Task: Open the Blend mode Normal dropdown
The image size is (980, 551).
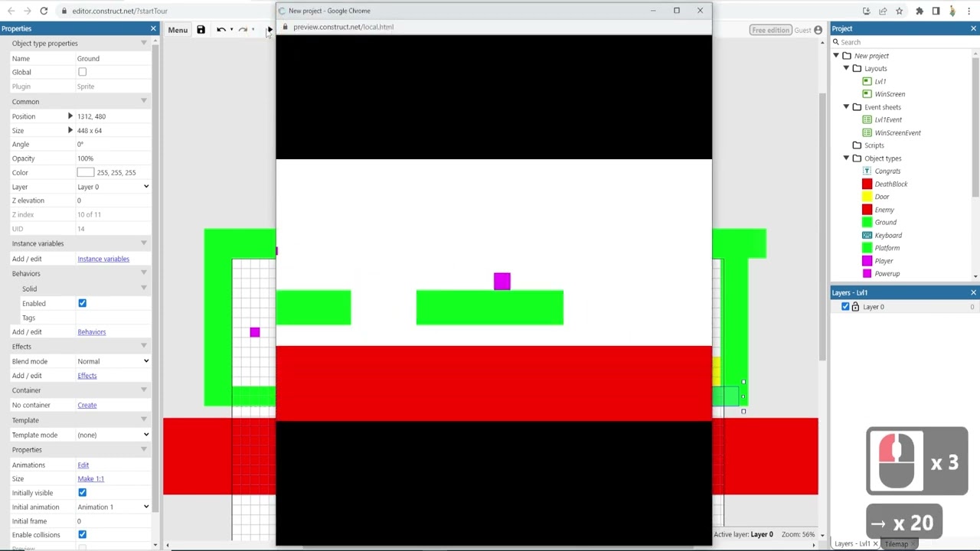Action: [113, 361]
